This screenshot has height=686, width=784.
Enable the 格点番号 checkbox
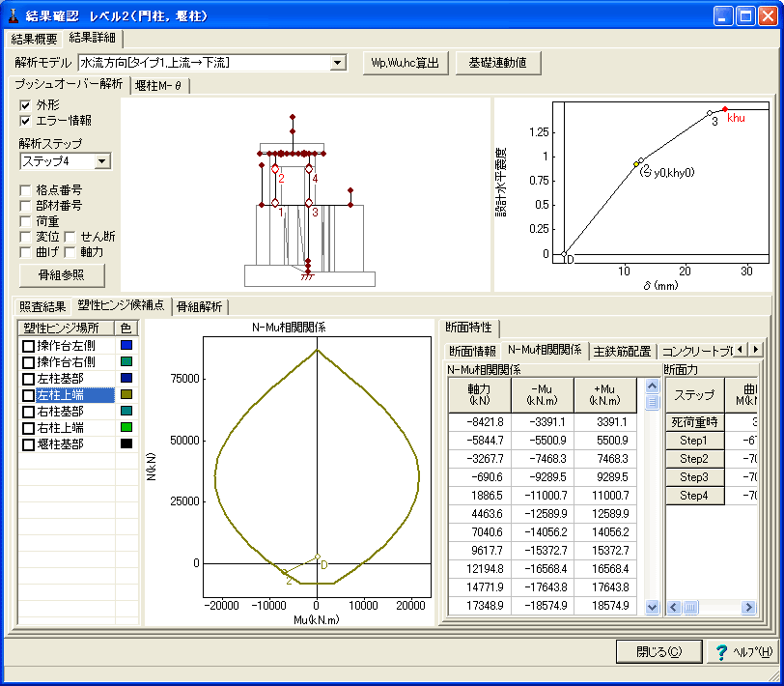click(x=25, y=190)
